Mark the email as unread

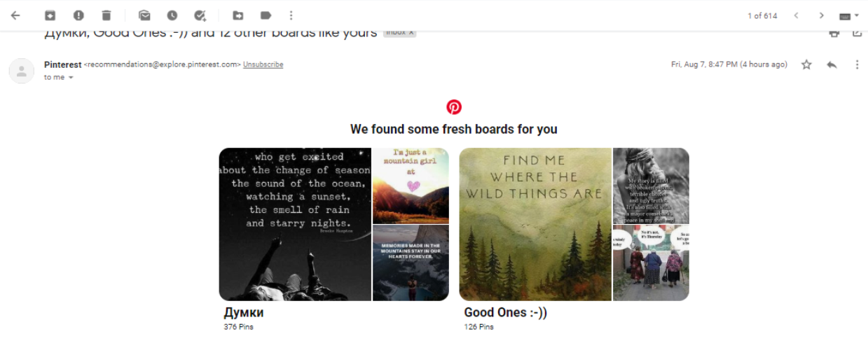tap(144, 15)
